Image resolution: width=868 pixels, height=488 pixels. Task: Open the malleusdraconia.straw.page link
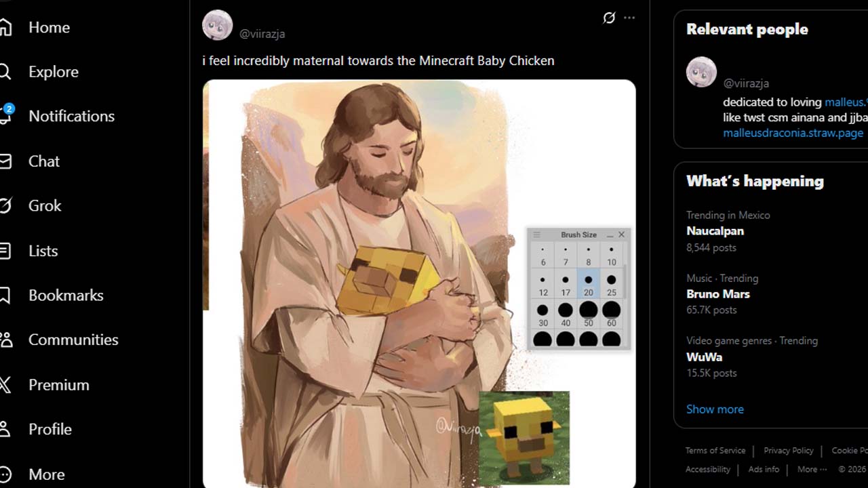[x=793, y=133]
